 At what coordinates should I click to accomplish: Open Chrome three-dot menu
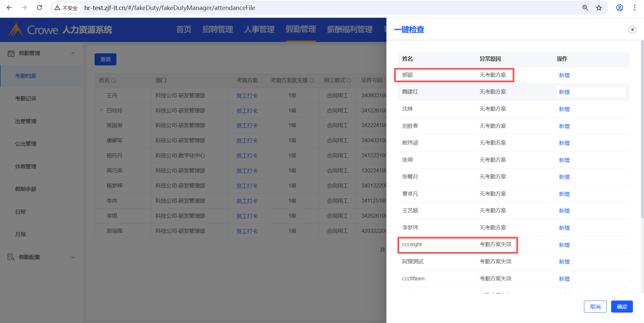(x=635, y=8)
